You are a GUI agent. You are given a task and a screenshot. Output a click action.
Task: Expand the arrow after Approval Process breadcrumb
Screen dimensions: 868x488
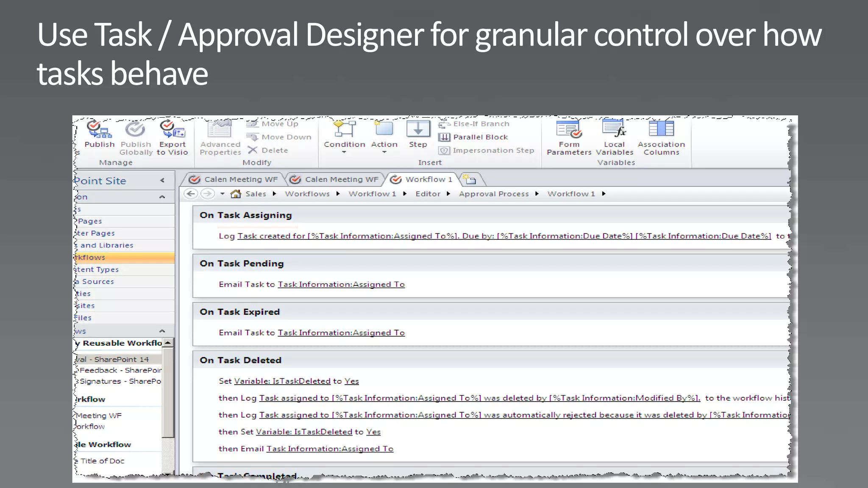(537, 194)
